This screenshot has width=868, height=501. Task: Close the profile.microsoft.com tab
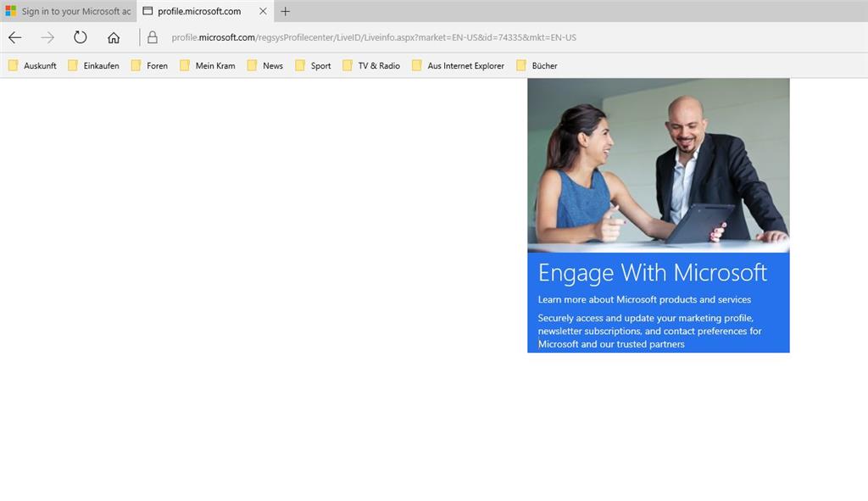click(x=263, y=11)
